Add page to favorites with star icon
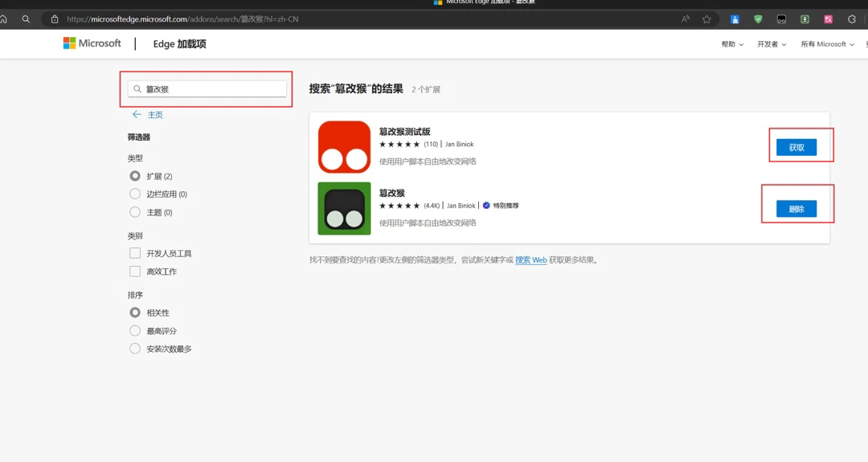This screenshot has width=868, height=462. [706, 19]
